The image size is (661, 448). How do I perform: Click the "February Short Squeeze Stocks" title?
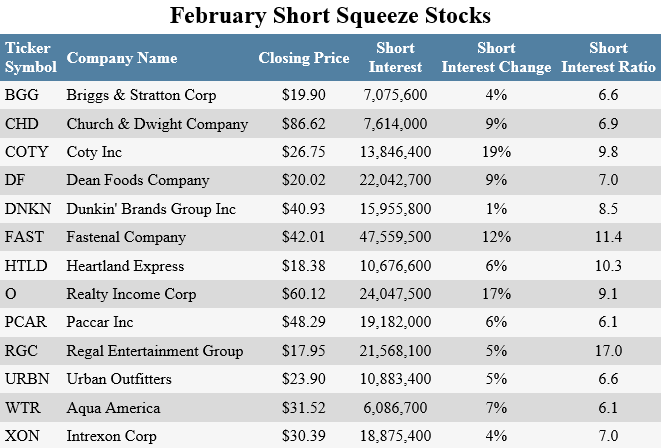[x=330, y=16]
